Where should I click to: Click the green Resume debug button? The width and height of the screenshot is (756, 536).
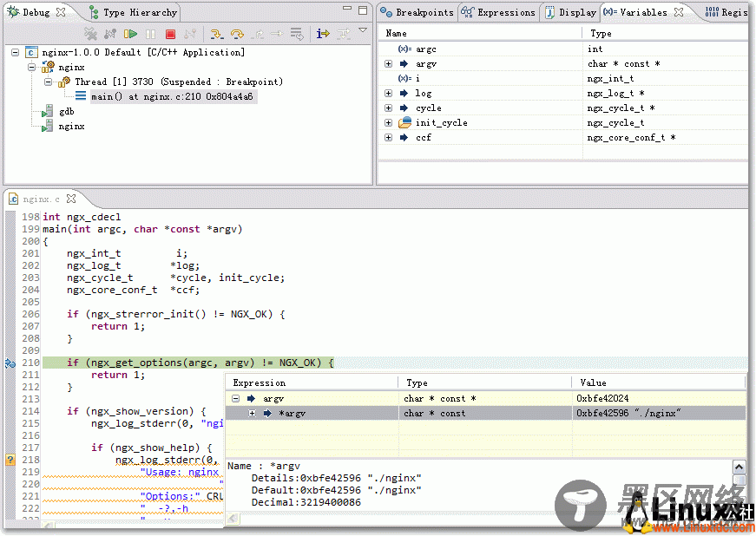(130, 34)
